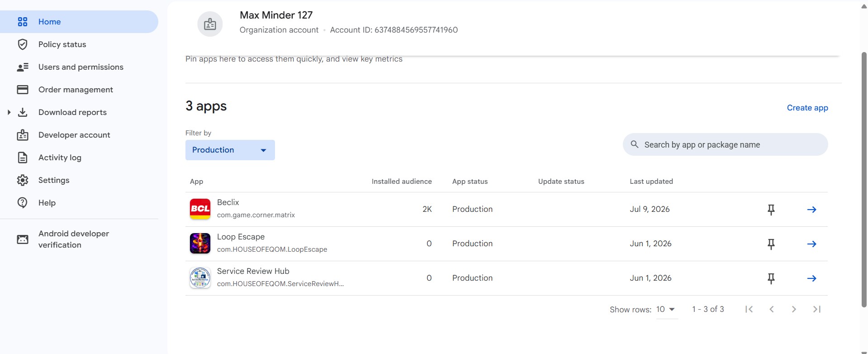The width and height of the screenshot is (868, 354).
Task: Open Service Review Hub arrow icon
Action: point(812,278)
